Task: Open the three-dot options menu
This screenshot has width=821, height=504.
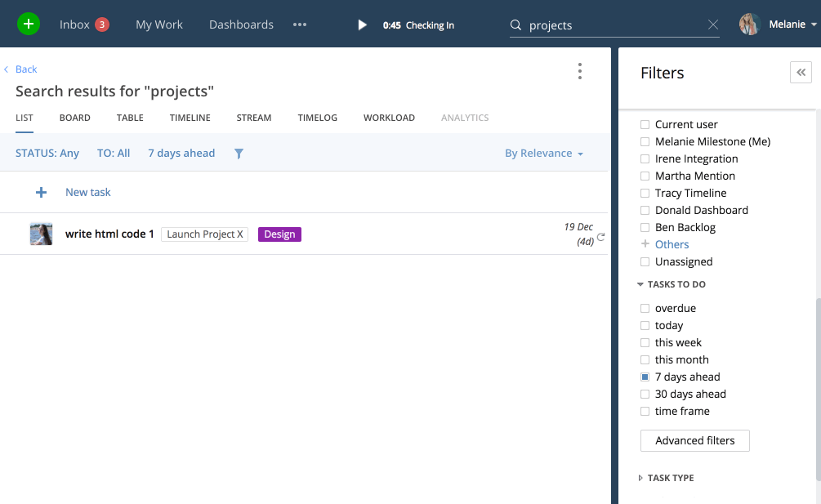Action: [579, 72]
